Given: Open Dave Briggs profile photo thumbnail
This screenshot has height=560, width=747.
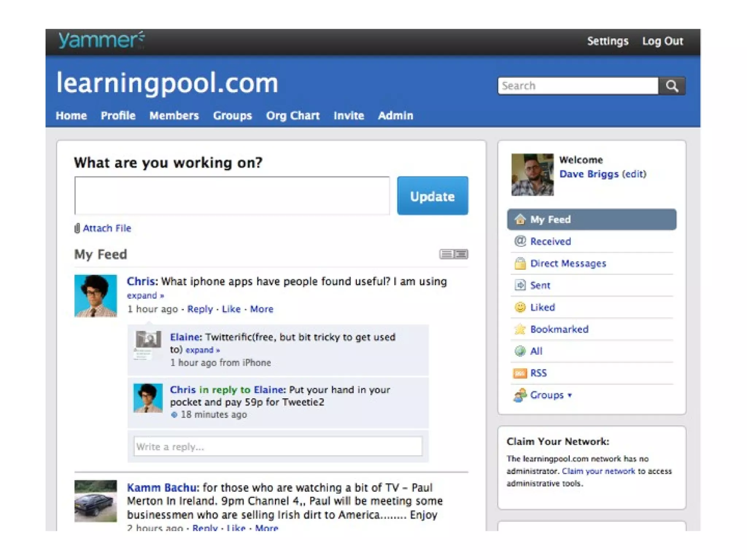Looking at the screenshot, I should pyautogui.click(x=532, y=175).
